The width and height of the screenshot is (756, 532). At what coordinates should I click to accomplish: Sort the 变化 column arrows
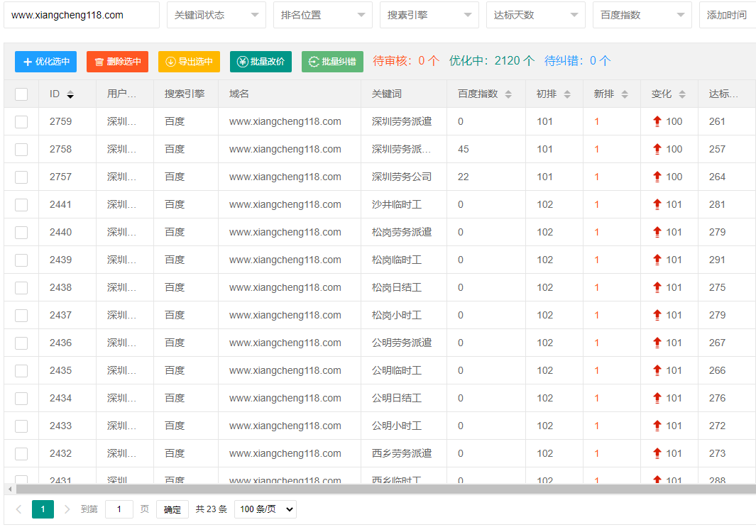click(x=682, y=94)
